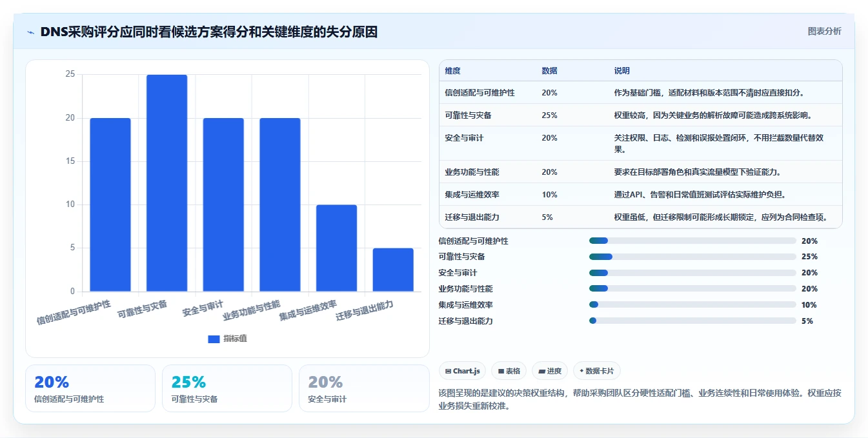
Task: Select the 数据卡片 tag chip
Action: point(597,371)
